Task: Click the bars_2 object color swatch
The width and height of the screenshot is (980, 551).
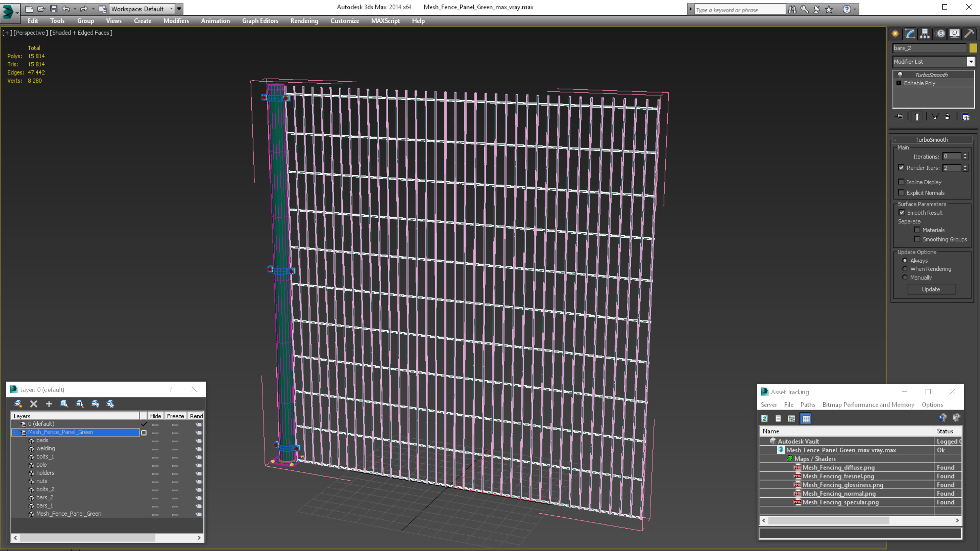Action: (973, 48)
